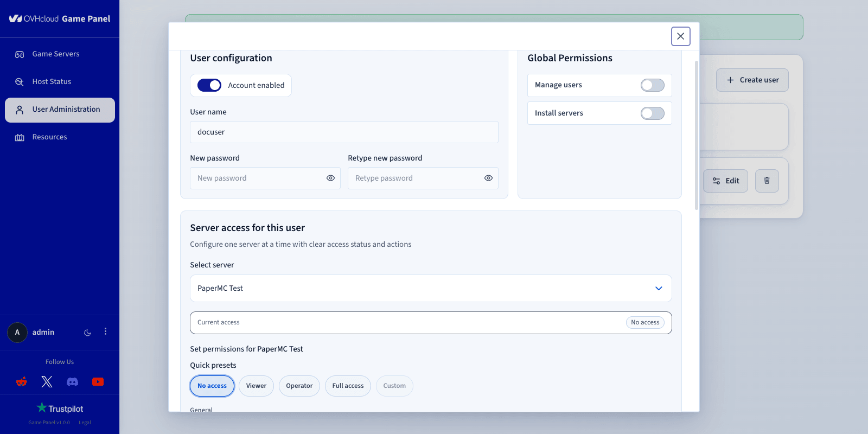Open the X social link
This screenshot has height=434, width=868.
click(47, 382)
